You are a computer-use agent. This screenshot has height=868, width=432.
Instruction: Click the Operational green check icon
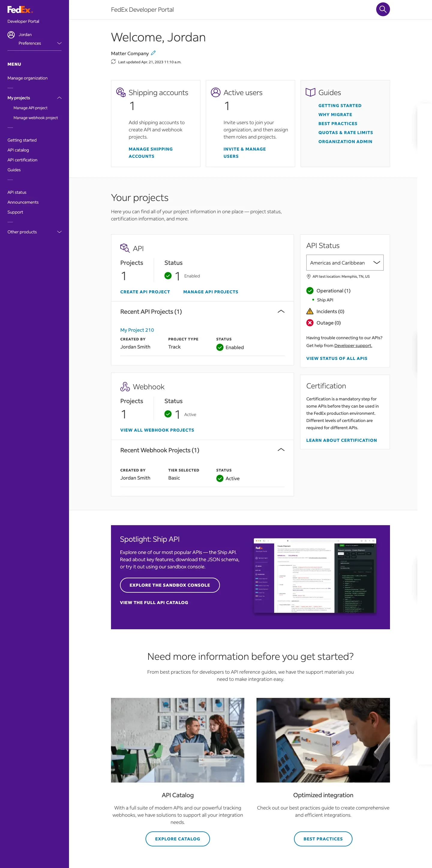click(310, 290)
